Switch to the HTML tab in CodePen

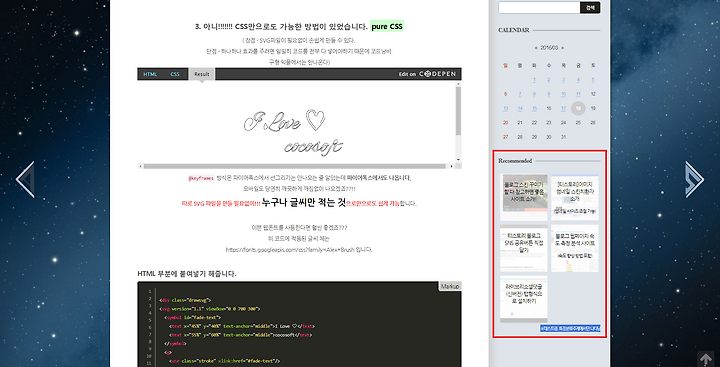click(x=150, y=74)
